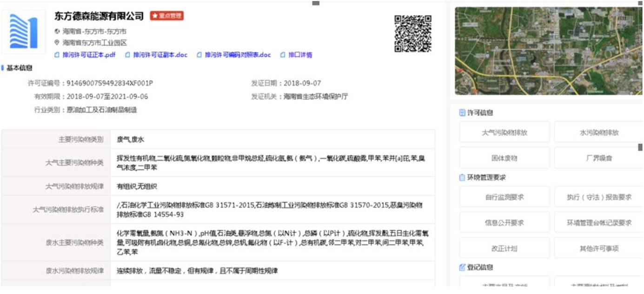Open 排污许可编码对照表.doc link
Viewport: 644px width, 294px height.
pos(238,55)
